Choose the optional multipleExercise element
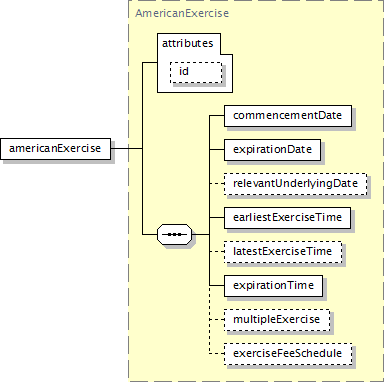Viewport: 384px width, 382px height. (x=277, y=320)
